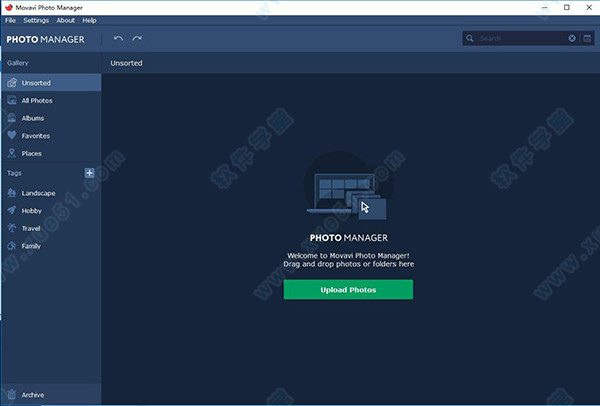600x406 pixels.
Task: Go to the Albums section
Action: pyautogui.click(x=33, y=118)
